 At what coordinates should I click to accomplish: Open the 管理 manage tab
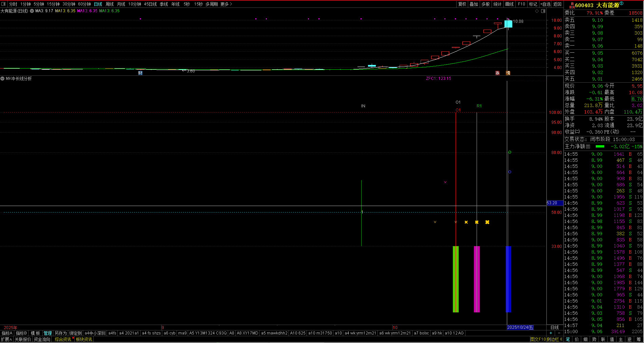pos(48,333)
